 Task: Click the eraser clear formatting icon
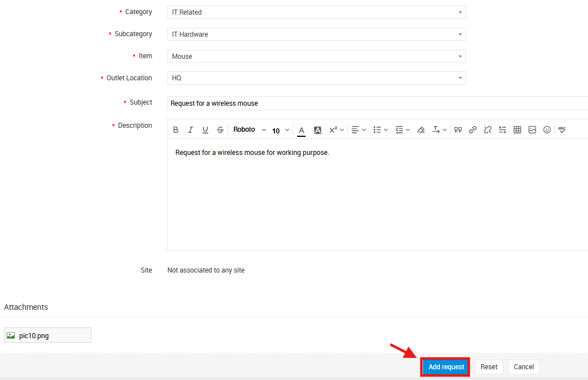(421, 130)
